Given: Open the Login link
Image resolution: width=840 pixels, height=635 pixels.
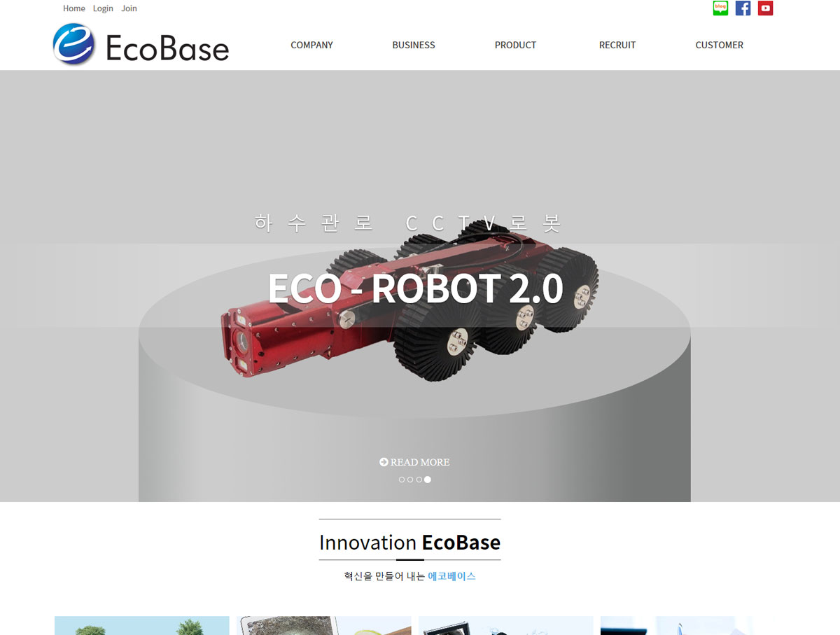Looking at the screenshot, I should (103, 8).
